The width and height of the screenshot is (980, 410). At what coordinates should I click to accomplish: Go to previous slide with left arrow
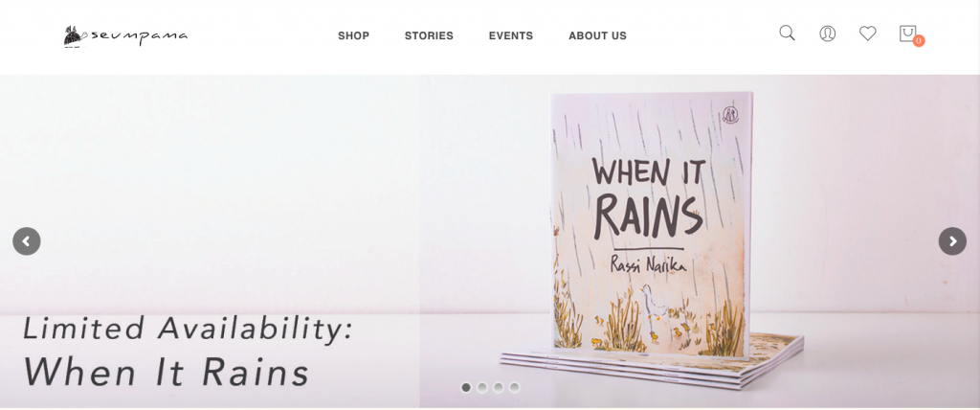[26, 241]
